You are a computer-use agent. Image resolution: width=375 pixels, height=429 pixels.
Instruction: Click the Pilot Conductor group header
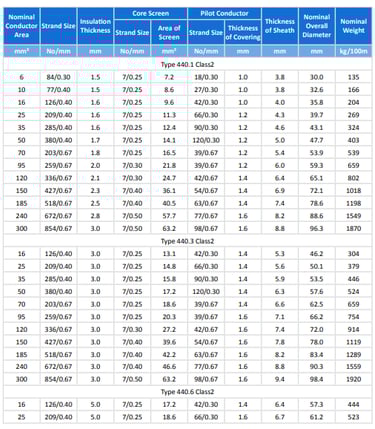click(x=224, y=13)
